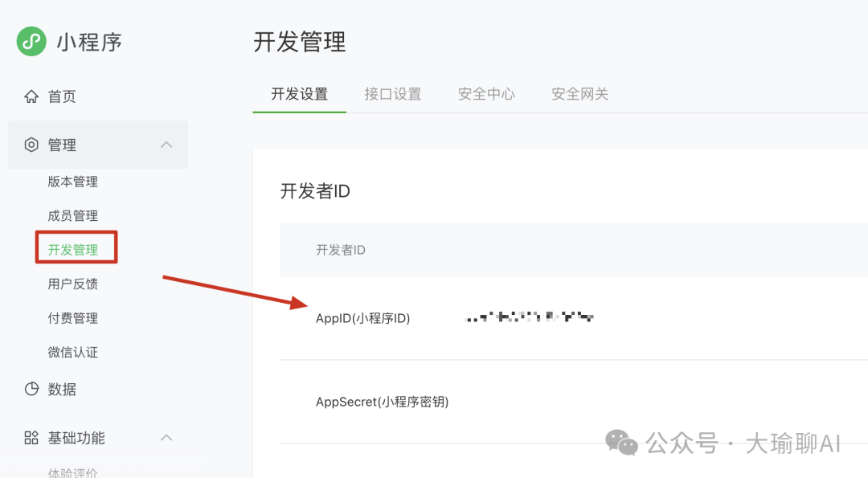Image resolution: width=868 pixels, height=478 pixels.
Task: Go to 首页 from the sidebar
Action: coord(62,96)
